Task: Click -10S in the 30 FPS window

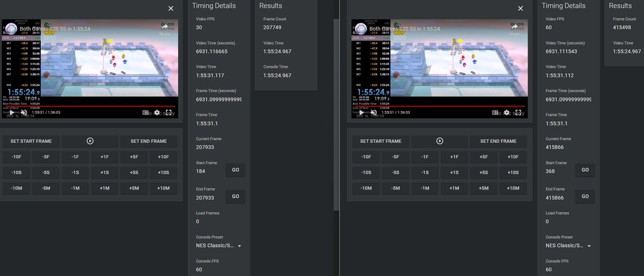Action: click(16, 172)
